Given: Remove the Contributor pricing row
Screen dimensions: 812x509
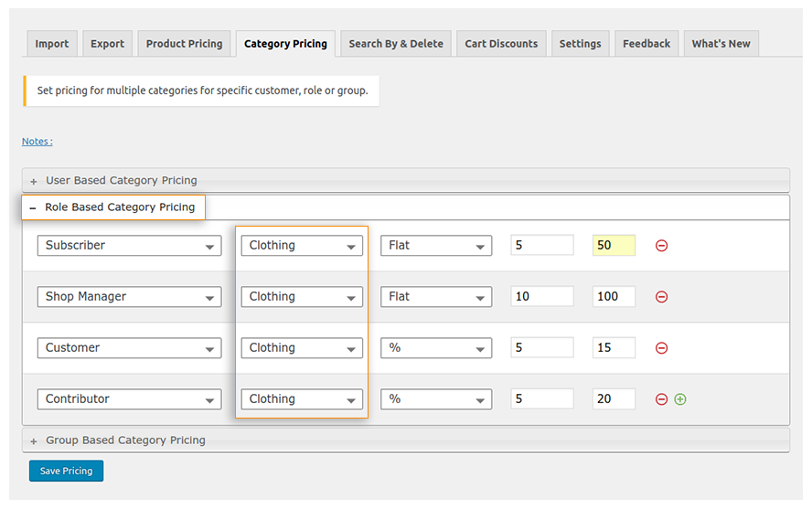Looking at the screenshot, I should point(661,399).
